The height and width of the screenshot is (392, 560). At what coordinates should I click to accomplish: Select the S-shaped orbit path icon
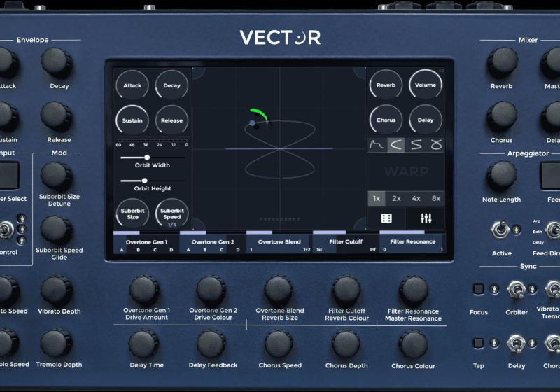coord(416,145)
